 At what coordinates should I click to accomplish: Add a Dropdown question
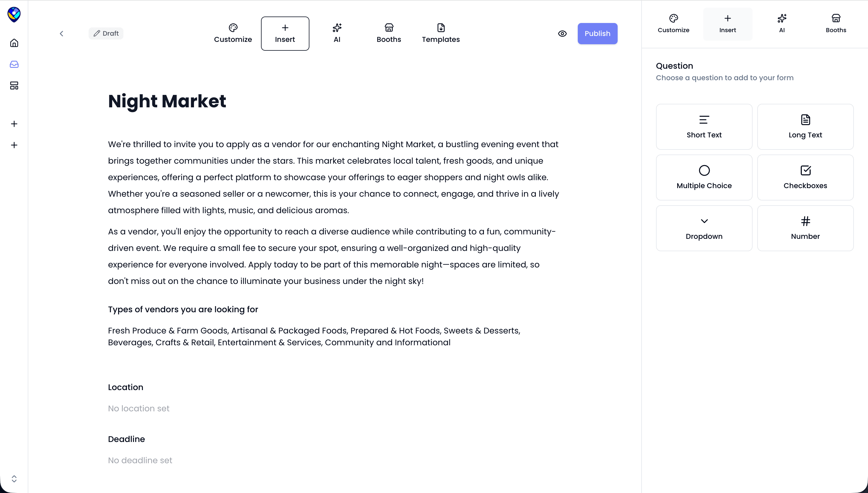click(x=704, y=228)
